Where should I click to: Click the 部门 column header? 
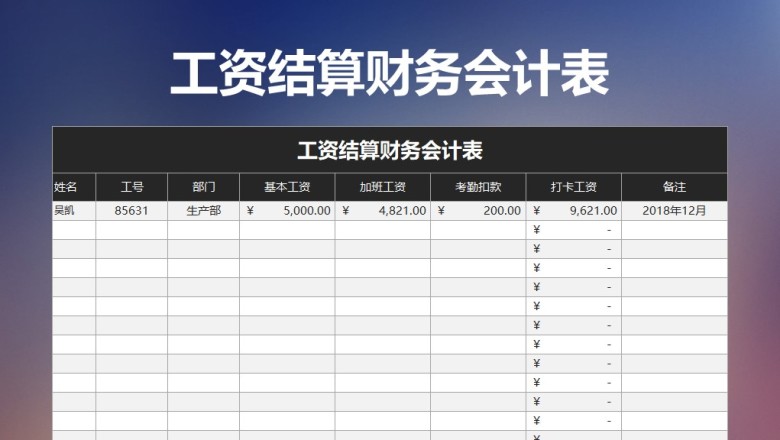[x=203, y=187]
